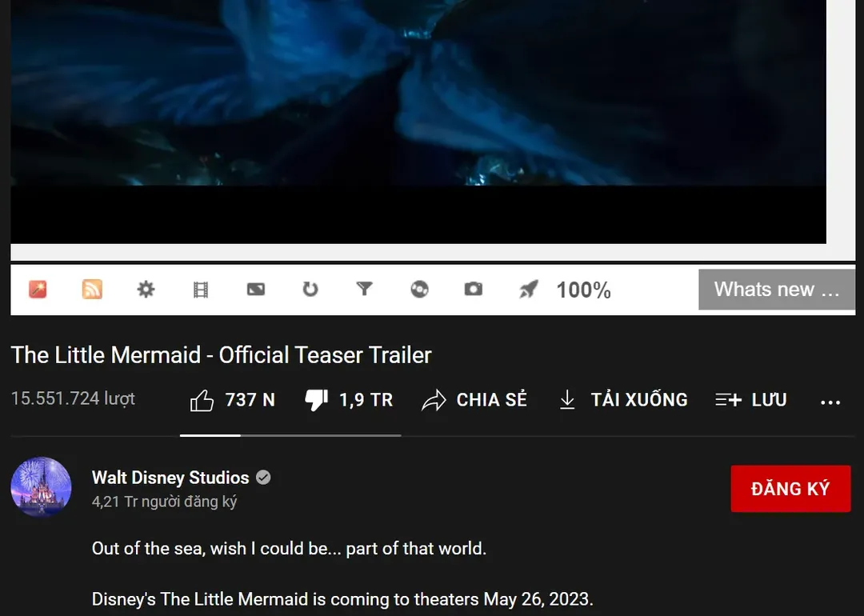Click TẢI XUỐNG to download
The image size is (864, 616).
tap(622, 399)
